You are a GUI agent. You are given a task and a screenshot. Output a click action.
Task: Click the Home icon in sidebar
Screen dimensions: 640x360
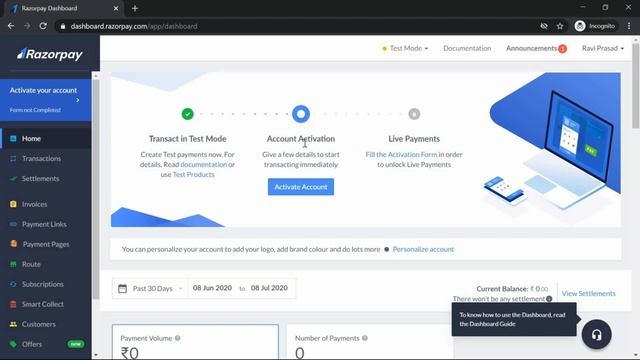tap(13, 138)
